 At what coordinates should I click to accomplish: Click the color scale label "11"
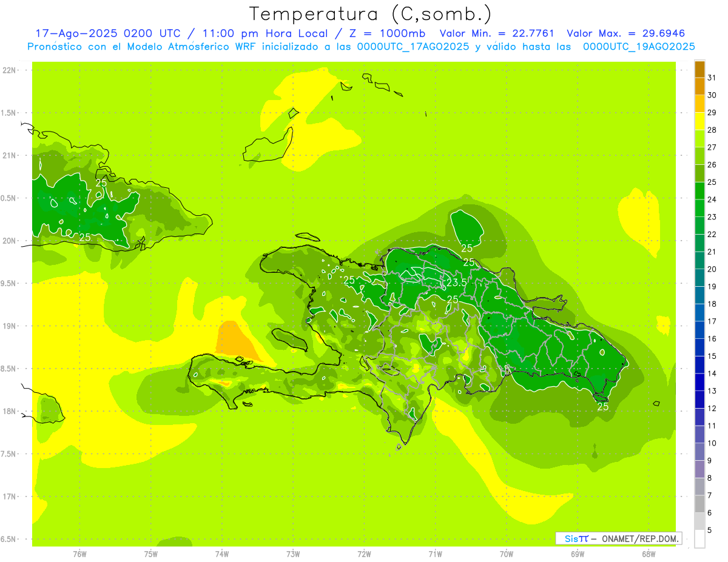712,426
